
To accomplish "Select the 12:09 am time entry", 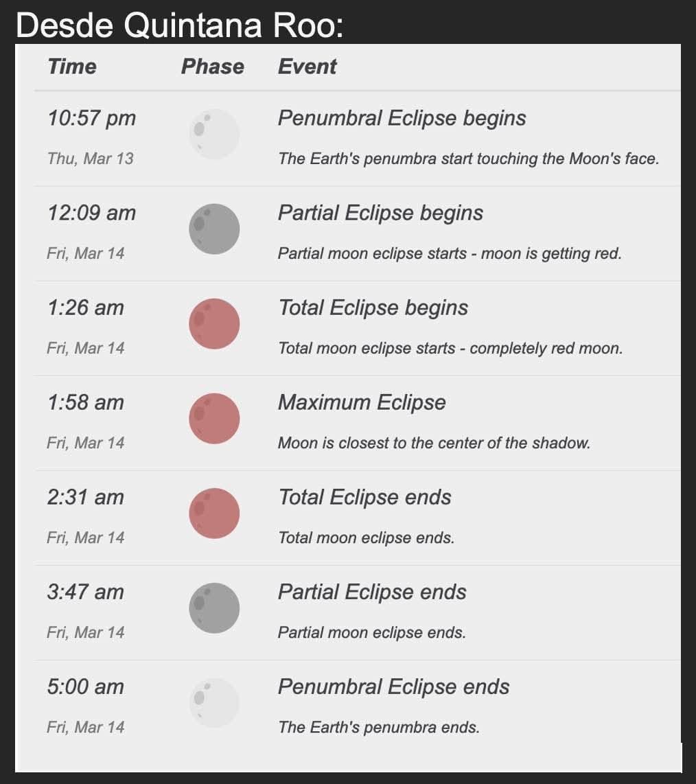I will pos(91,213).
